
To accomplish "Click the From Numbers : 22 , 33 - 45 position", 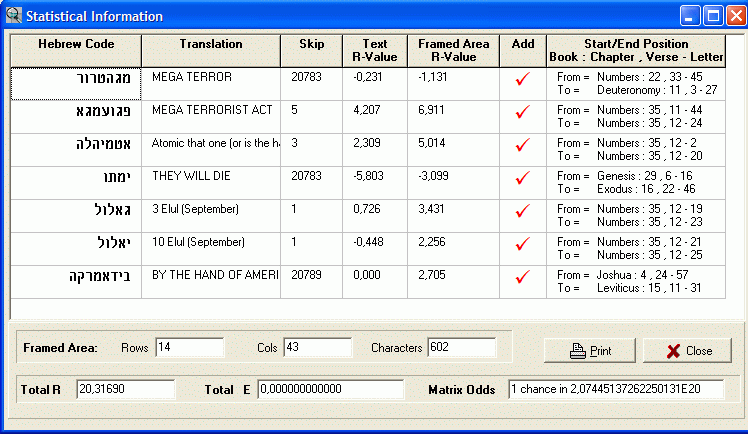I will click(630, 77).
